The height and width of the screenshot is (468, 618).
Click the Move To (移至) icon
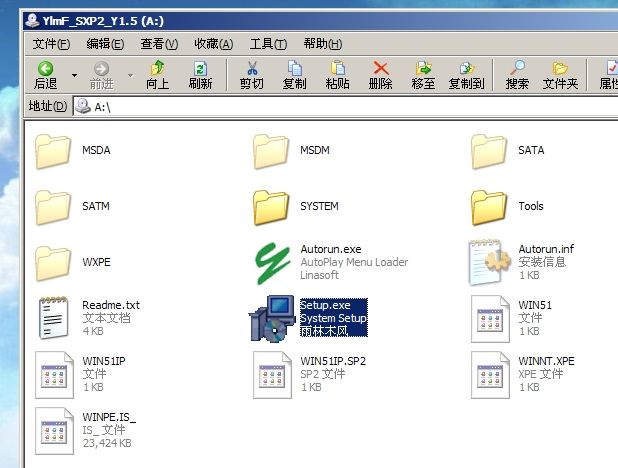coord(423,68)
